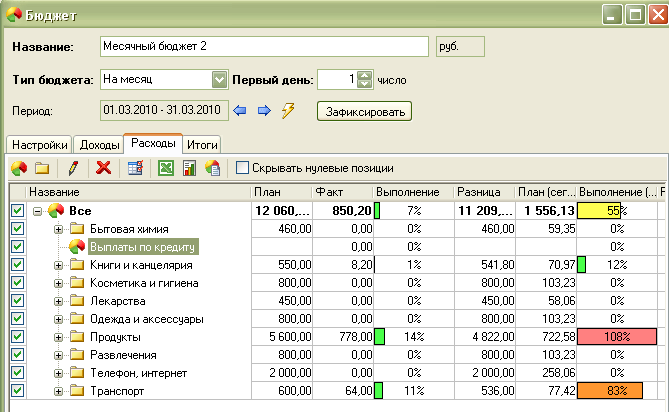669x412 pixels.
Task: Click the pie chart report document icon
Action: pyautogui.click(x=212, y=168)
